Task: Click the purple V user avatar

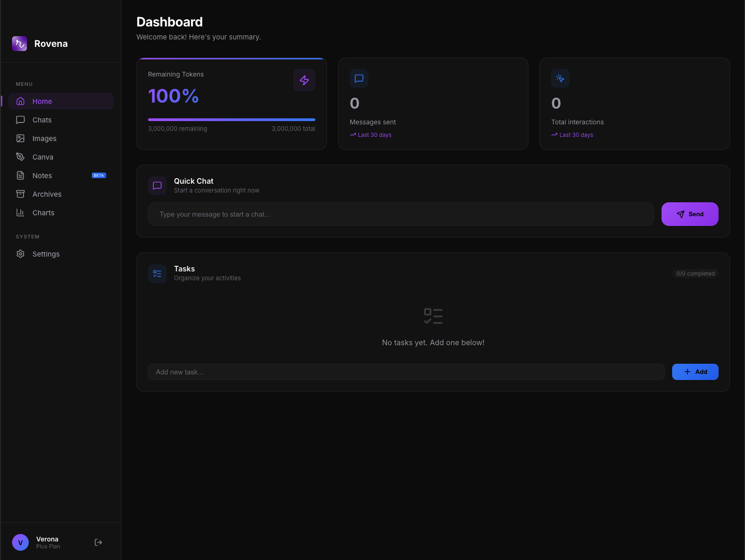Action: pos(20,542)
